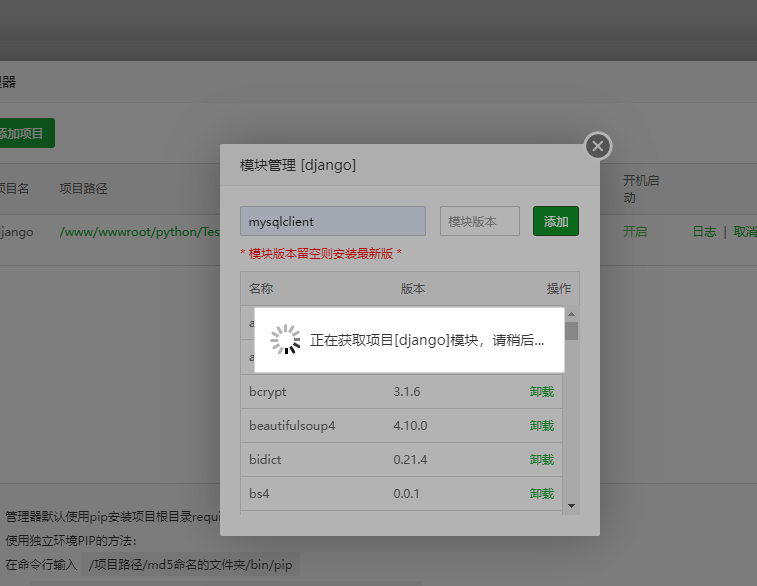Click the 操作 column header

[x=559, y=289]
